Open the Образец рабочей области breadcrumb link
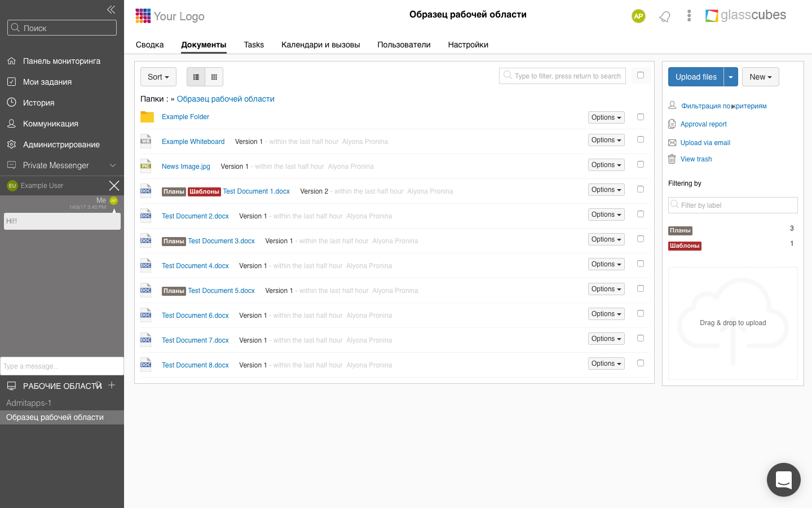The image size is (812, 508). coord(226,99)
